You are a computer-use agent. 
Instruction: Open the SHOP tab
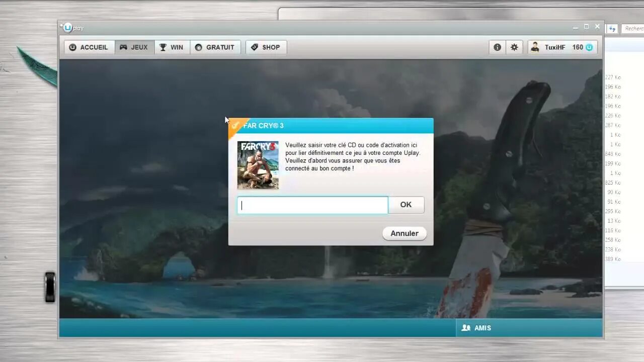[x=266, y=47]
